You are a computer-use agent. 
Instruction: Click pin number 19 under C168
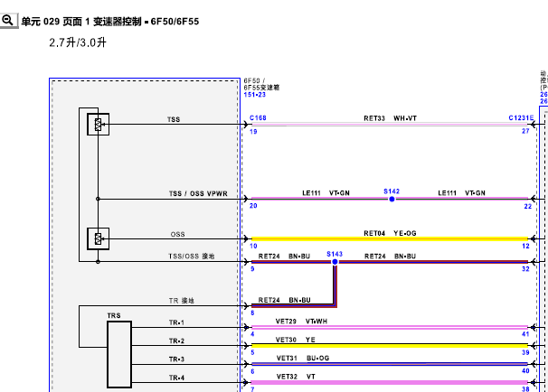point(253,132)
